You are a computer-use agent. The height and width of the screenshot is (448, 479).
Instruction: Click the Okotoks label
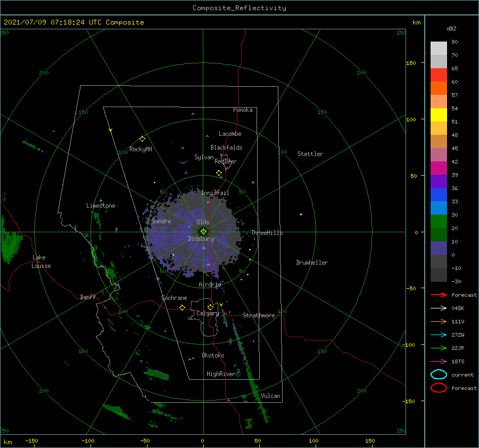click(x=213, y=355)
